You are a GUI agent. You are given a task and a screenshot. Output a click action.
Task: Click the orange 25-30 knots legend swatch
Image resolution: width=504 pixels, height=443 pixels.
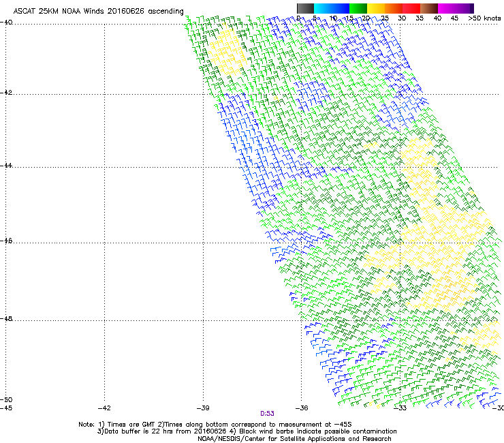[394, 8]
